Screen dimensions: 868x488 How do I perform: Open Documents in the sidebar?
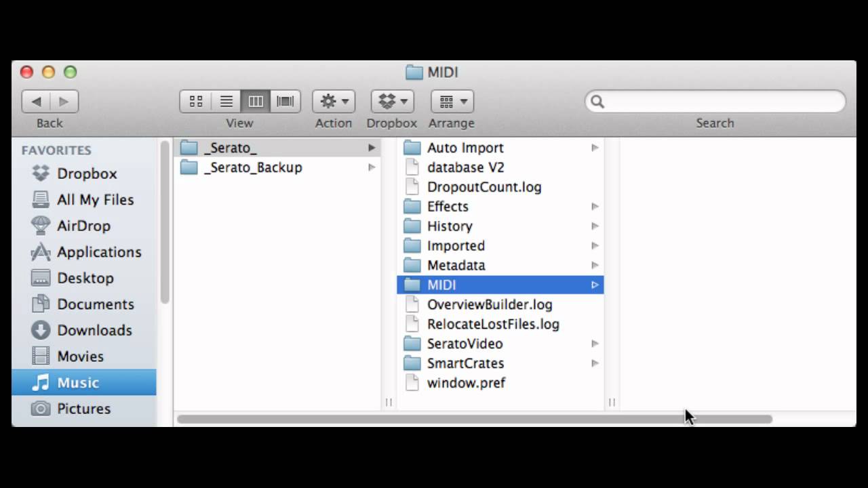coord(84,304)
